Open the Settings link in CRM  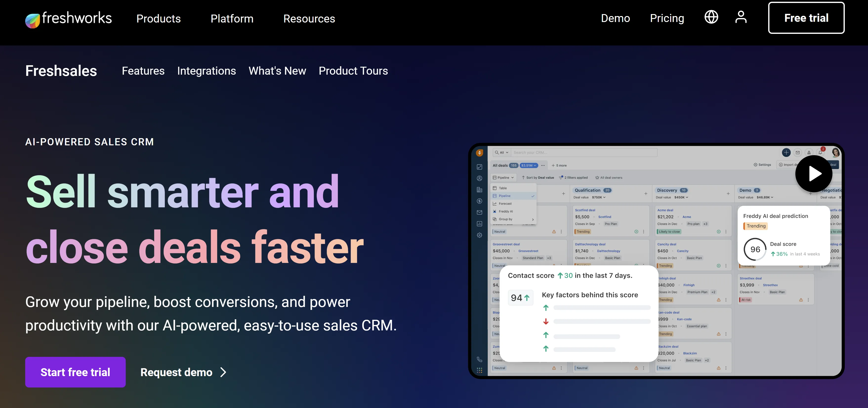(x=762, y=165)
